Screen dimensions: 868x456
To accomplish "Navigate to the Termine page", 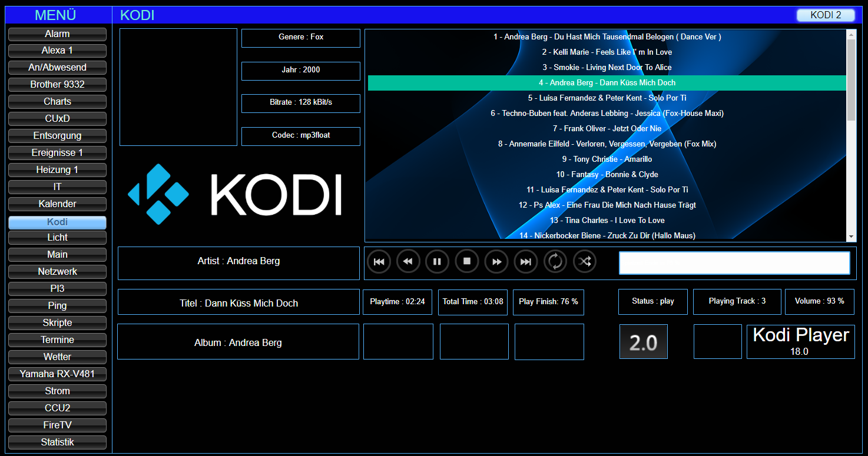I will [x=57, y=340].
